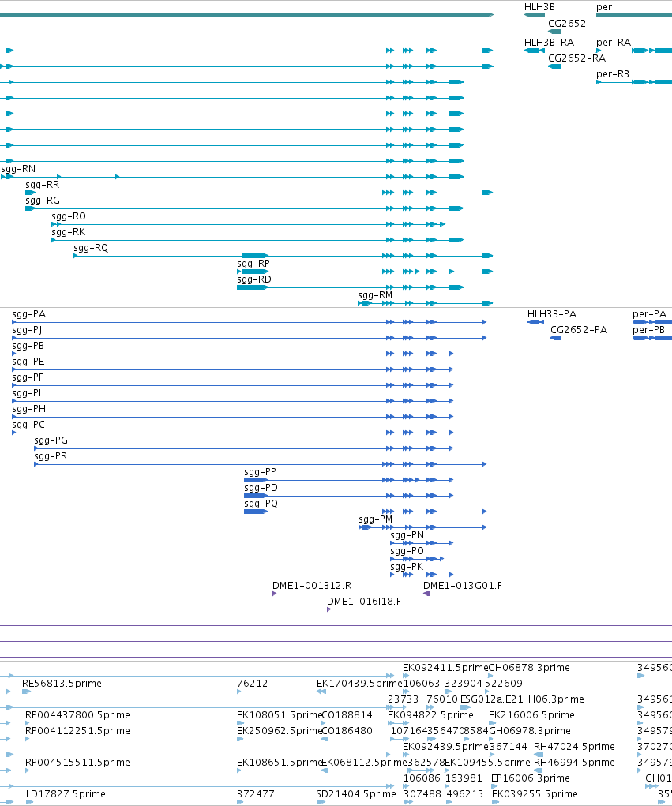Click the RP004515511.5prime EST label
The height and width of the screenshot is (806, 672).
point(77,763)
